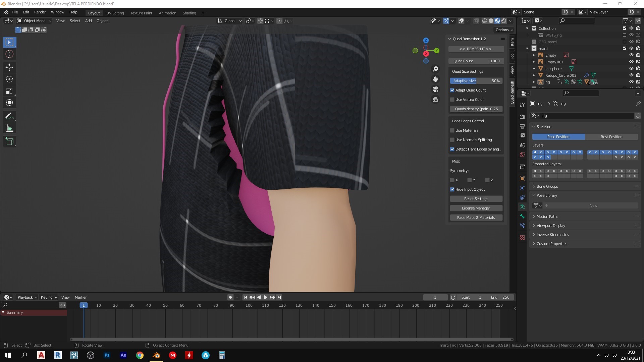Click play animation button in timeline
The height and width of the screenshot is (362, 644).
pos(265,297)
